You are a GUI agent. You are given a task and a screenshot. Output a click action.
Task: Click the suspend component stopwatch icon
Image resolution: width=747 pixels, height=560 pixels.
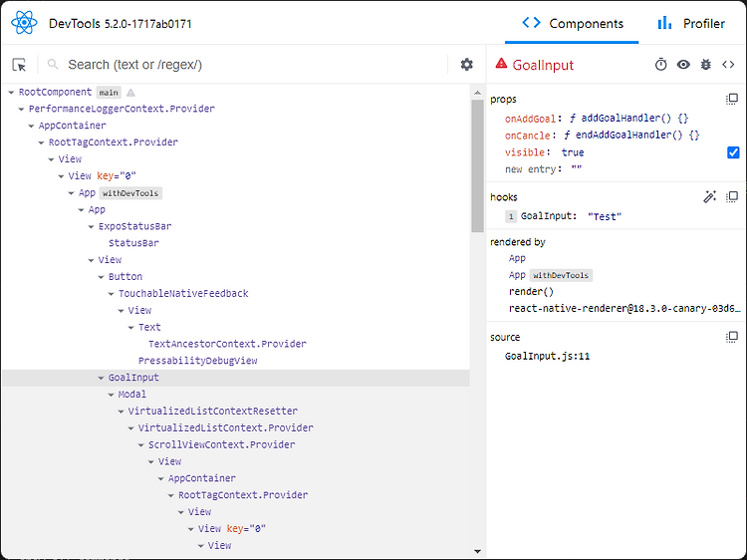(660, 65)
